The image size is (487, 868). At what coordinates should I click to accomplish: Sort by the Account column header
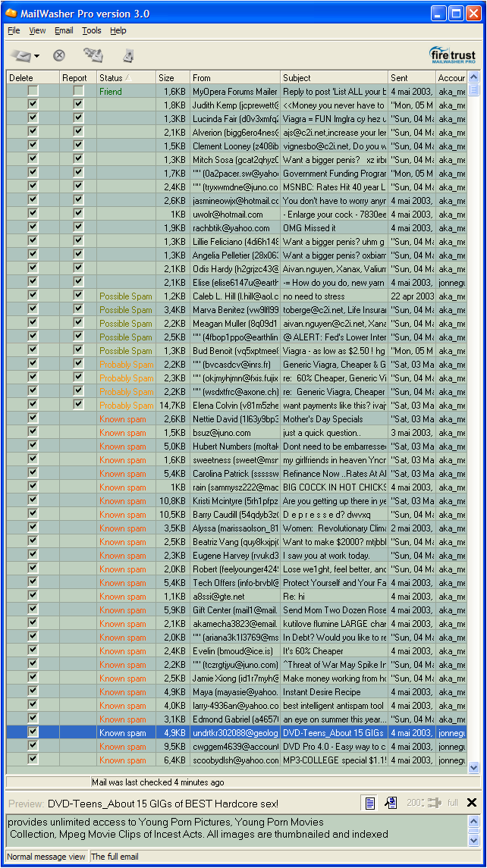click(451, 78)
